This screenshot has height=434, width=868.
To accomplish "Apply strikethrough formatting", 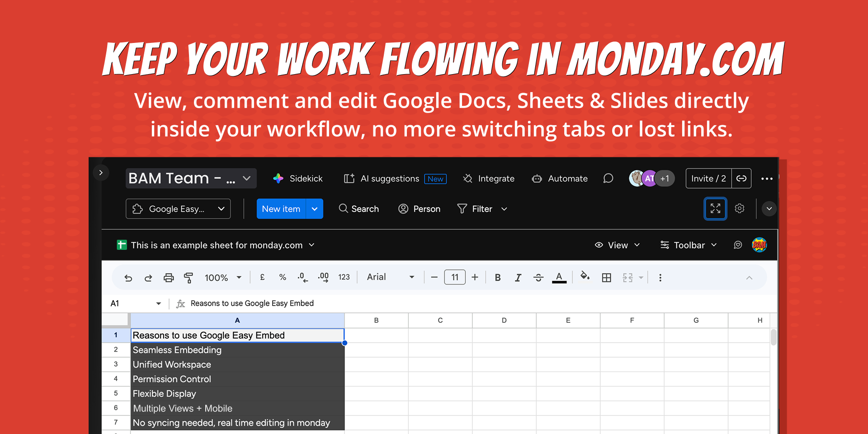I will (x=538, y=277).
